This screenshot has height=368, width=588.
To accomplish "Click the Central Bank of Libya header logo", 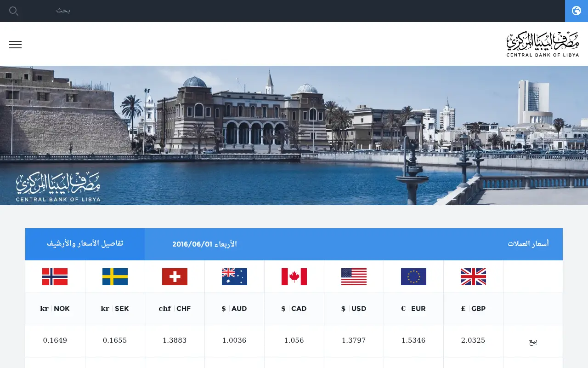I will pyautogui.click(x=543, y=44).
